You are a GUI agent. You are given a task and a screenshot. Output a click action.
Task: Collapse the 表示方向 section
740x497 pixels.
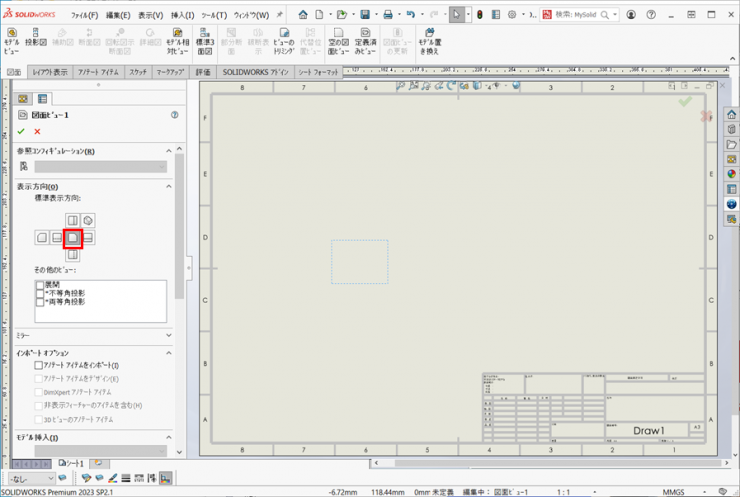pyautogui.click(x=168, y=187)
